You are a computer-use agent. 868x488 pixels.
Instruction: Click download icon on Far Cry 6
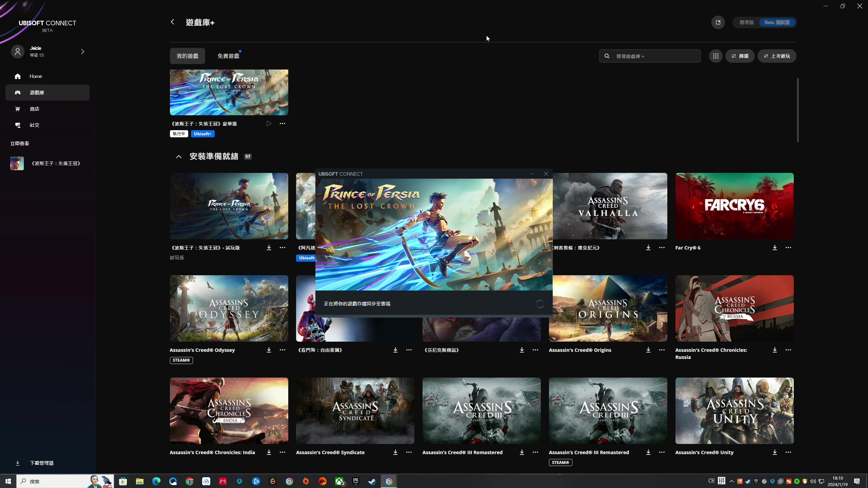click(774, 247)
